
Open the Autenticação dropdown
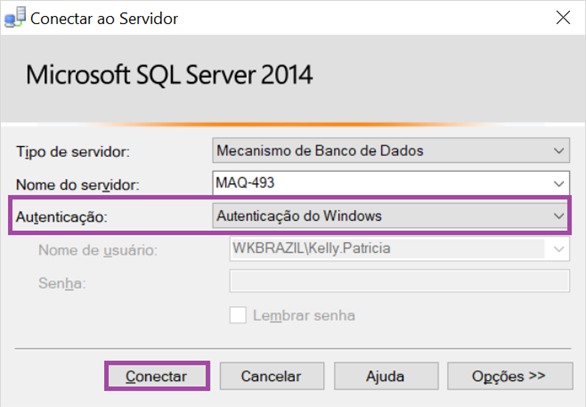click(x=389, y=216)
